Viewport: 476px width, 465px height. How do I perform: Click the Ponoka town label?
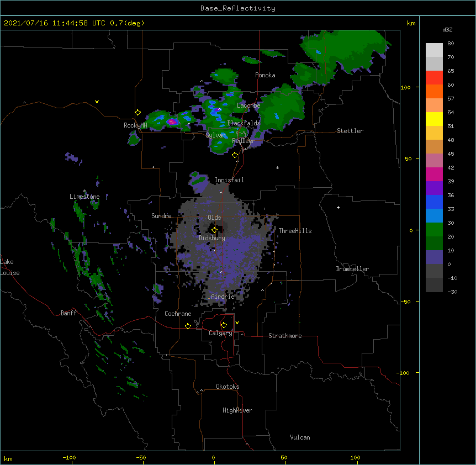pos(265,75)
